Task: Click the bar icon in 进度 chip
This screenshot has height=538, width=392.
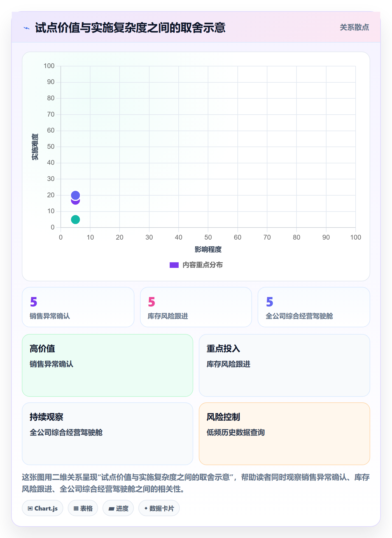Action: pyautogui.click(x=111, y=509)
